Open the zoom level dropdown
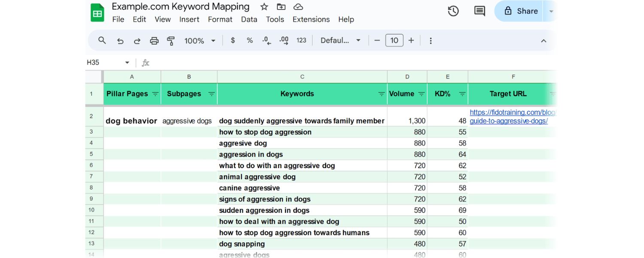 tap(198, 40)
